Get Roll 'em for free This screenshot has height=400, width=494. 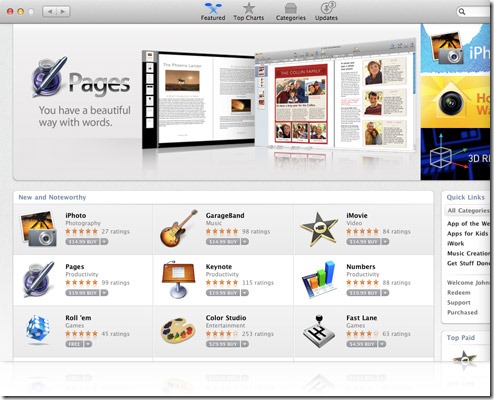pyautogui.click(x=74, y=344)
